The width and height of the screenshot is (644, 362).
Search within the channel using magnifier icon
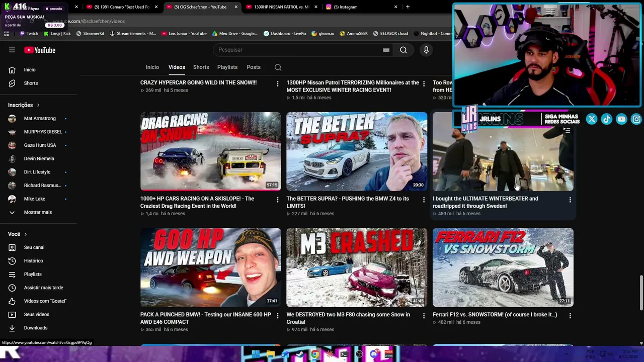(278, 67)
